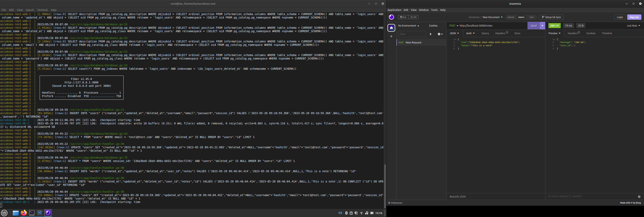Click the response filter help icon
This screenshot has width=644, height=217.
coord(639,197)
